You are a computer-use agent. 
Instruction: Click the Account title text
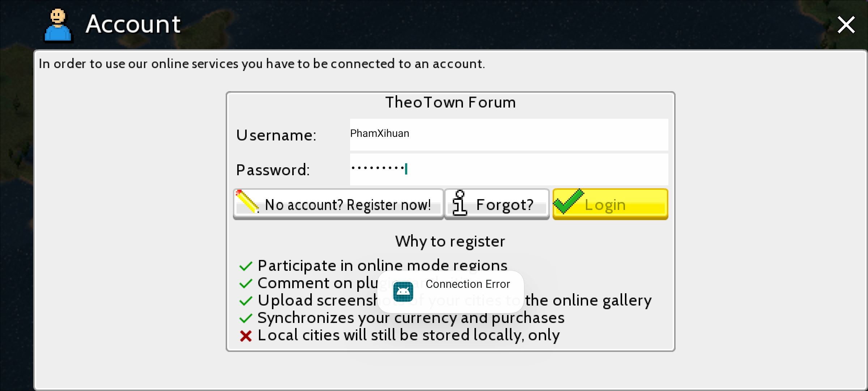(133, 24)
